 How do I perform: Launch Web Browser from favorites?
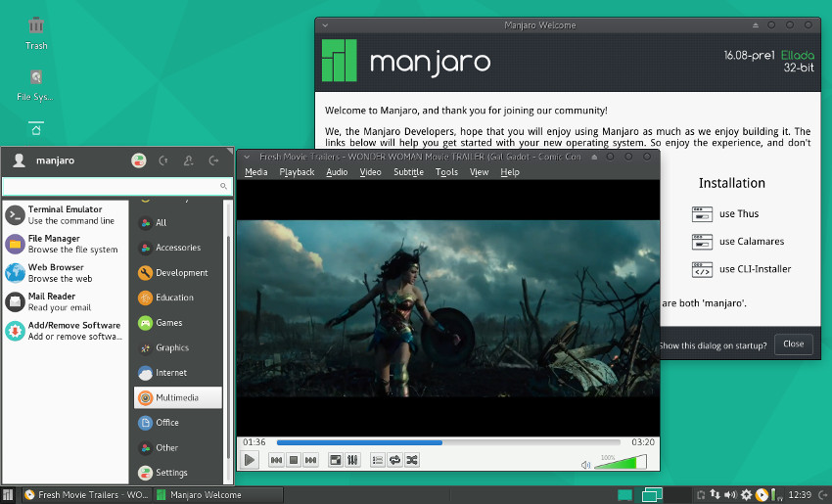(x=66, y=273)
